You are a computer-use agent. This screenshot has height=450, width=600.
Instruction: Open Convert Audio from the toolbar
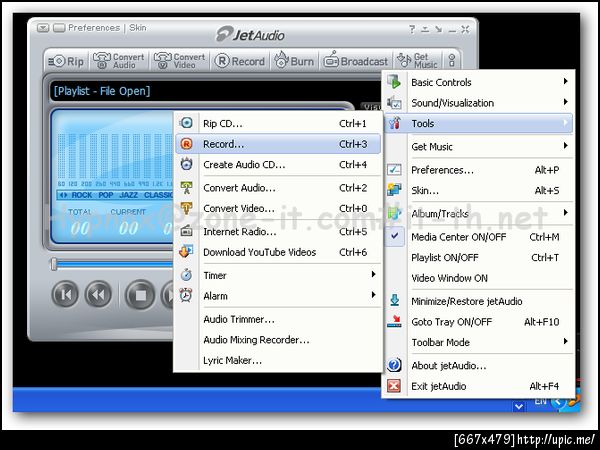point(119,61)
